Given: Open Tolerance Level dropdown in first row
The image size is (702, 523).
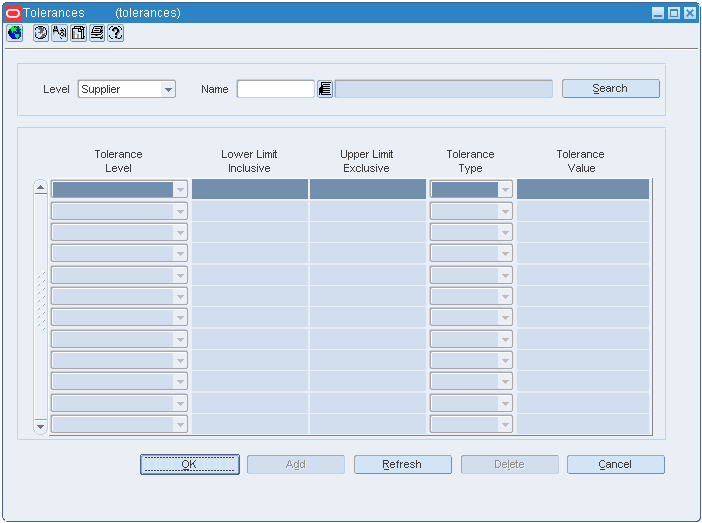Looking at the screenshot, I should coord(119,189).
